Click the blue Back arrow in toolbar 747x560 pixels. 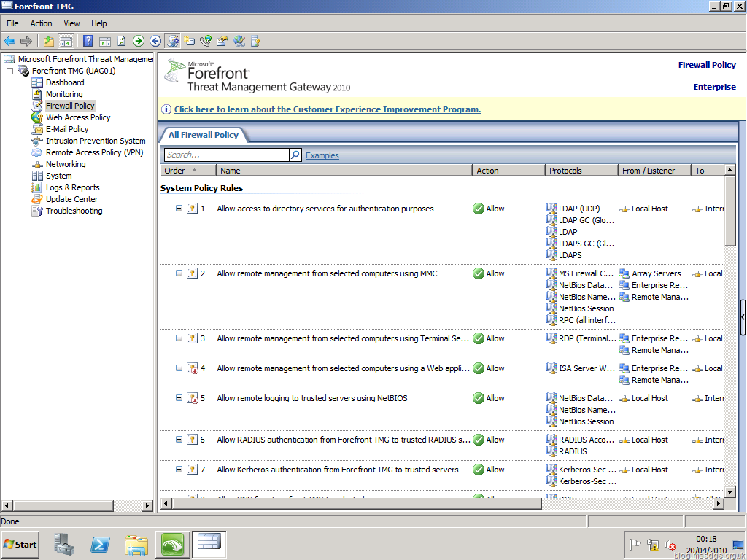click(x=9, y=42)
